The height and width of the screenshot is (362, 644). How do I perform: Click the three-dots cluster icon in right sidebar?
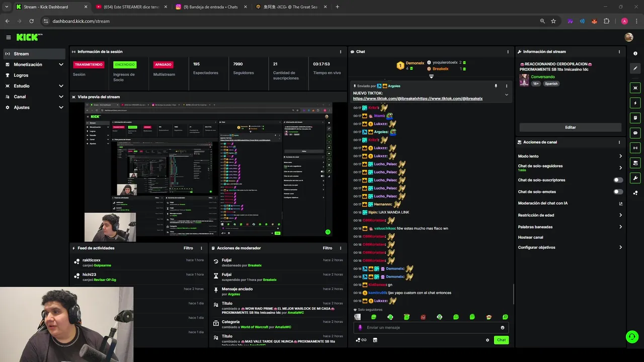tap(635, 193)
